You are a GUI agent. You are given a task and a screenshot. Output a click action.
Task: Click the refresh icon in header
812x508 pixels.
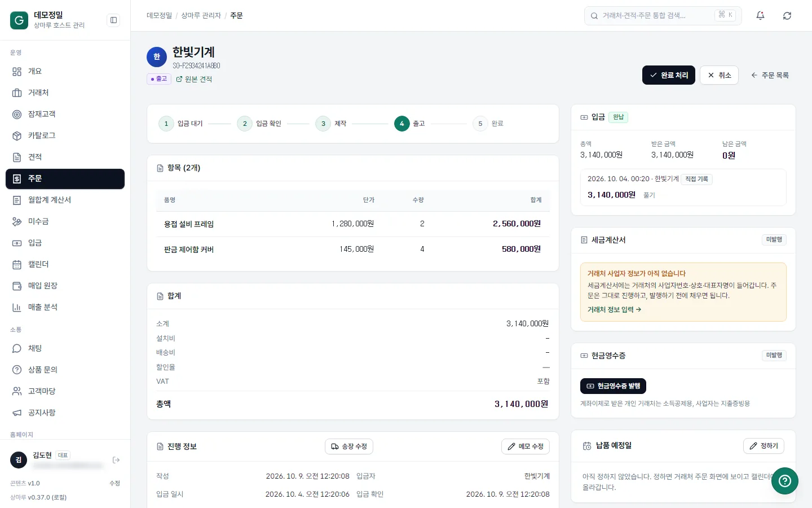(787, 16)
